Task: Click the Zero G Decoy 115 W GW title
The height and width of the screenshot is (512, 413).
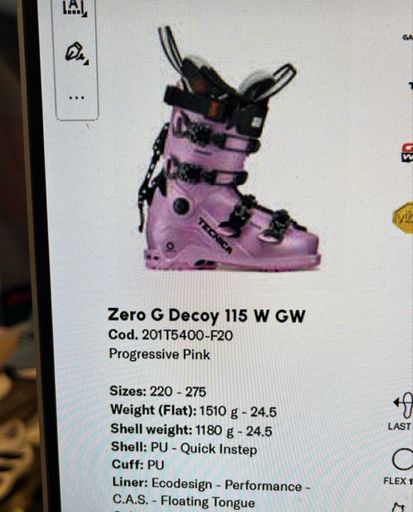Action: (206, 315)
